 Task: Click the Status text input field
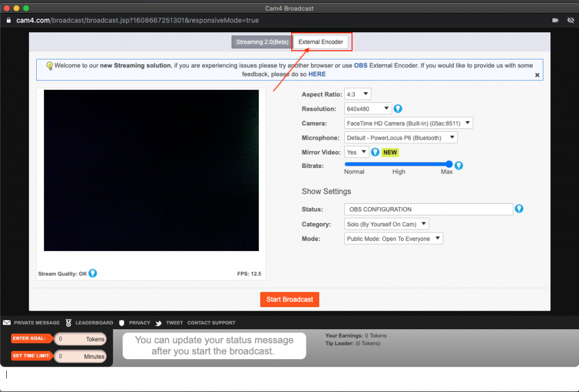(428, 209)
